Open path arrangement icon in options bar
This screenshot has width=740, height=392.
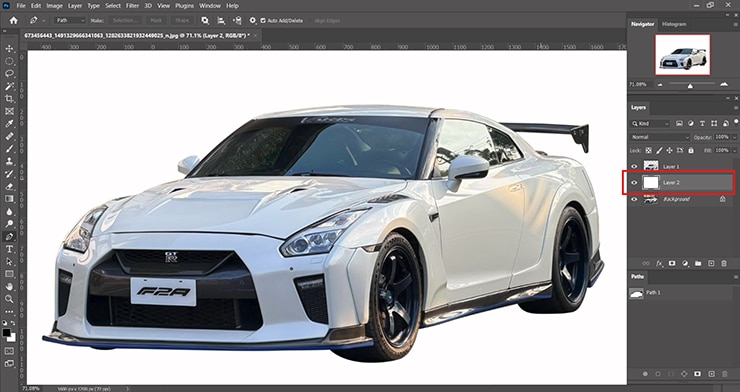click(237, 20)
